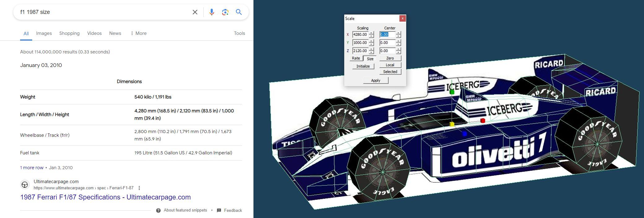Switch to the Shopping tab
Viewport: 644px width, 218px height.
point(69,33)
